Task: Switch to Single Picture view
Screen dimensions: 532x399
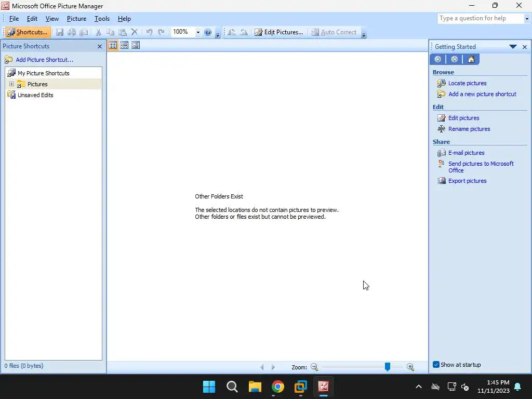Action: [x=136, y=45]
